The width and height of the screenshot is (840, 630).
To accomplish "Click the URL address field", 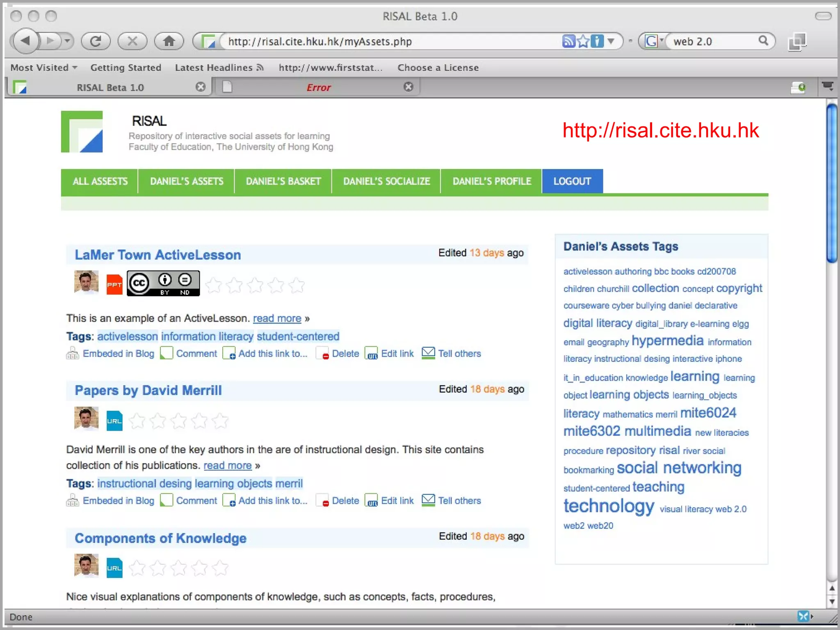I will [x=390, y=41].
